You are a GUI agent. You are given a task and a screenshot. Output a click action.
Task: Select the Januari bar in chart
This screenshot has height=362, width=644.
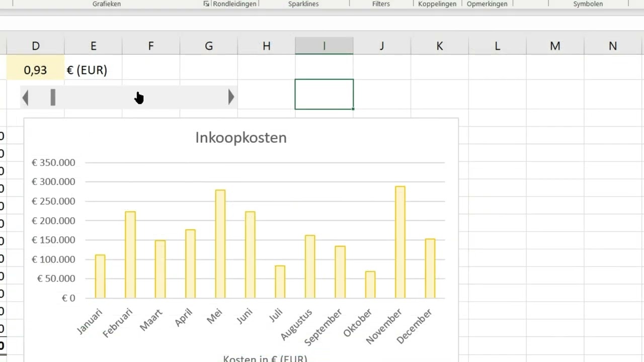[100, 277]
